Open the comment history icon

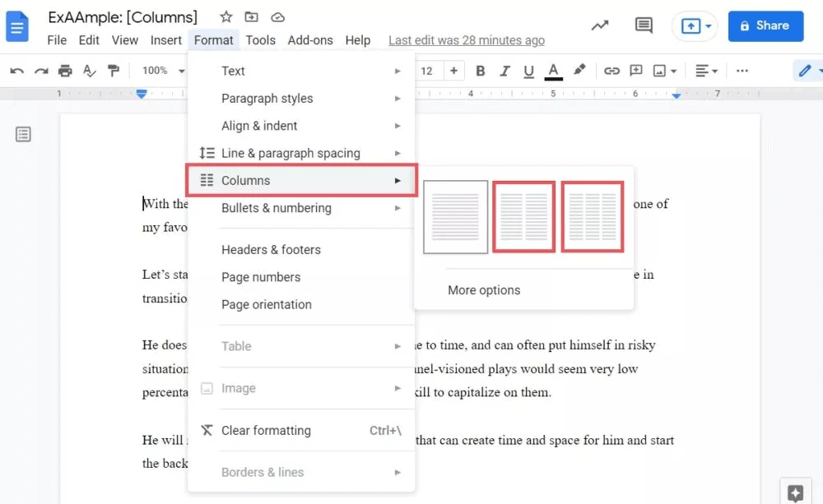pos(644,25)
